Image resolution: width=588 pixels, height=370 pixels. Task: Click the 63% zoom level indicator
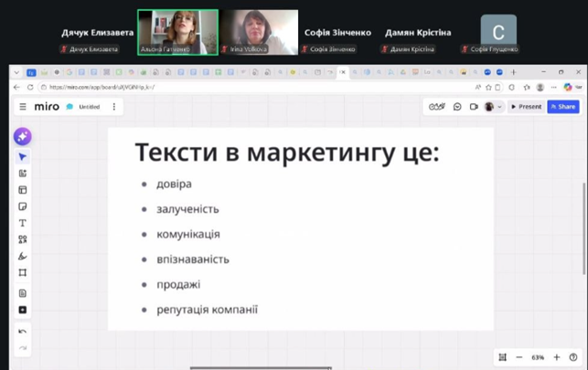(538, 357)
